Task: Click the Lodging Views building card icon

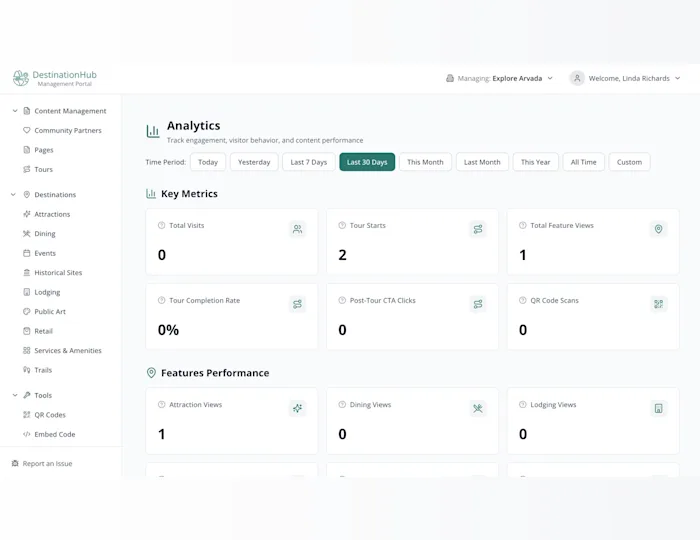Action: pyautogui.click(x=658, y=408)
